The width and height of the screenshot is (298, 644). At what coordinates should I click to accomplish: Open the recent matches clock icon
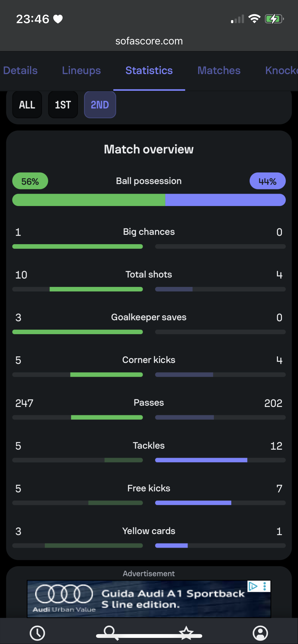[x=37, y=633]
